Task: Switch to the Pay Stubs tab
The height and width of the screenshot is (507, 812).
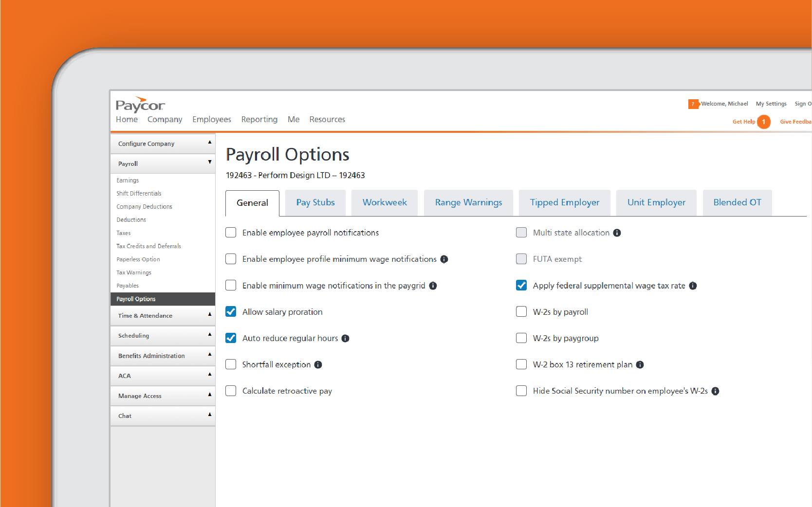Action: point(315,202)
